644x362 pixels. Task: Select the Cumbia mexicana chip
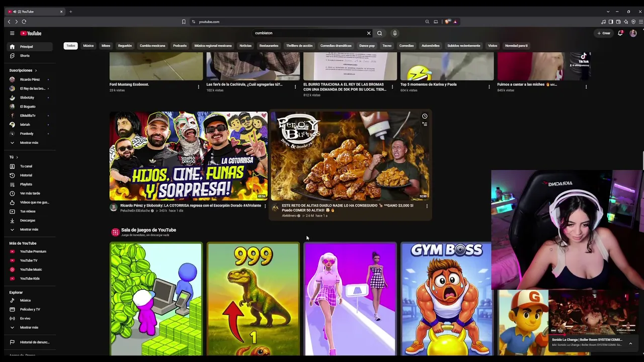coord(152,46)
